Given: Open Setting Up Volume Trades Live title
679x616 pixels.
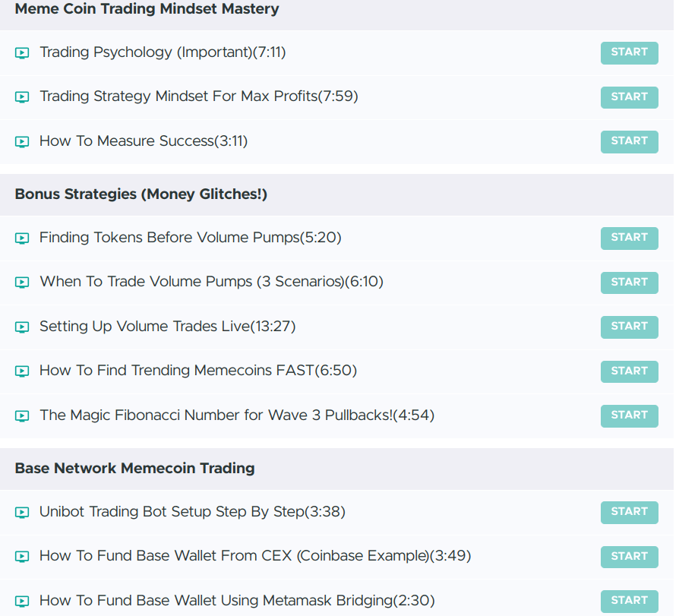Looking at the screenshot, I should pyautogui.click(x=167, y=327).
